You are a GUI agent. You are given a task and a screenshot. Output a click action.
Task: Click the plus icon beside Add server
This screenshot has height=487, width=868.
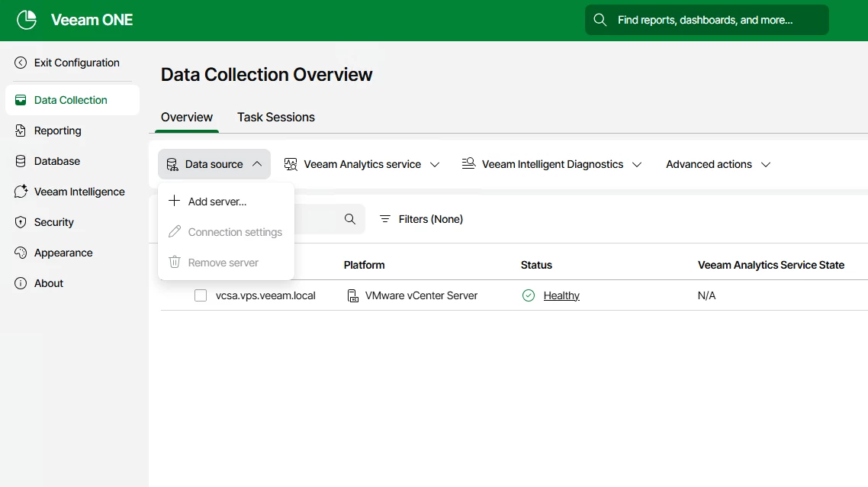[175, 201]
